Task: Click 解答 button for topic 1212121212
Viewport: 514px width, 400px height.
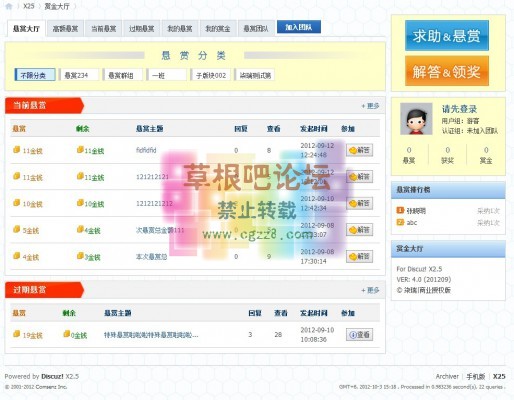Action: [359, 203]
